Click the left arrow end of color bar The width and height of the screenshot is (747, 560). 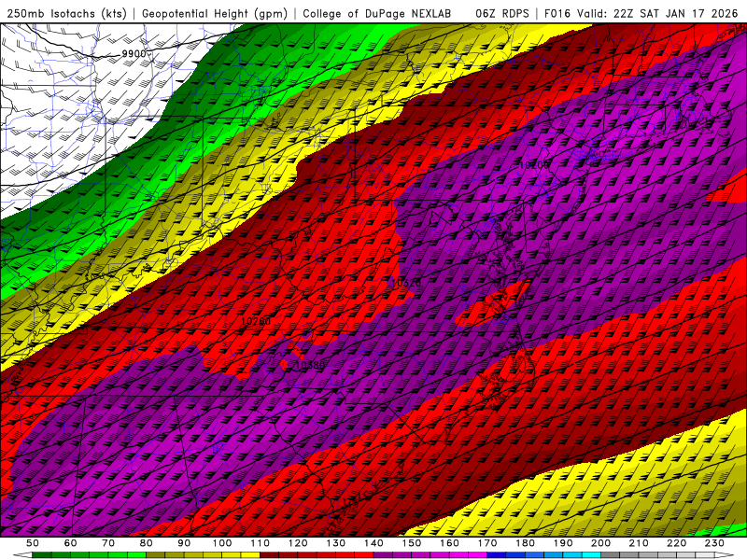coord(22,555)
